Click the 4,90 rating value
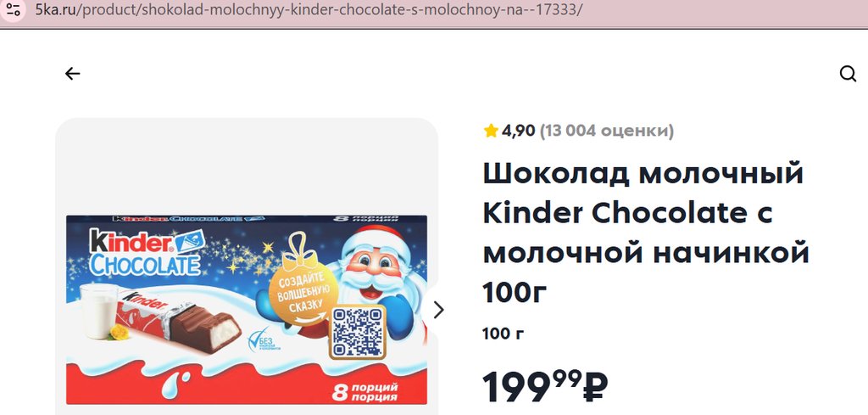Viewport: 868px width, 415px height. 519,131
